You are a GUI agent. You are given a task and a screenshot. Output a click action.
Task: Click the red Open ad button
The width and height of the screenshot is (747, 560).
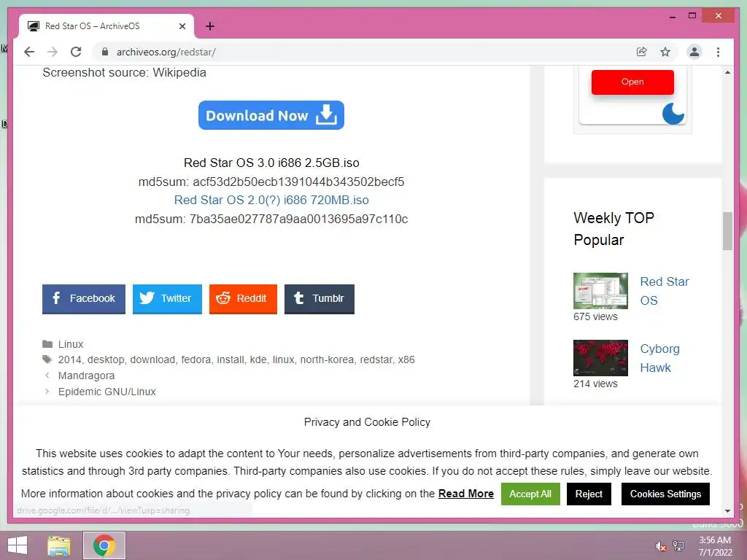(x=632, y=82)
